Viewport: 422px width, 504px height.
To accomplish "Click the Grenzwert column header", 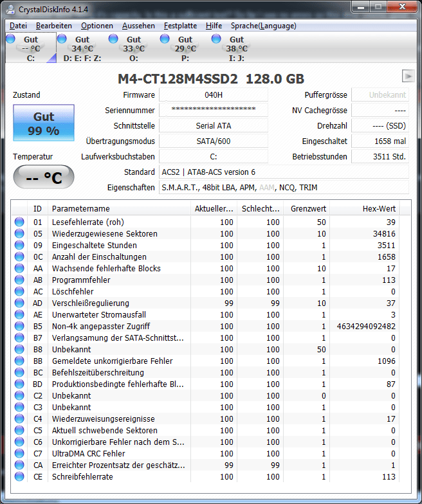I will click(x=306, y=208).
